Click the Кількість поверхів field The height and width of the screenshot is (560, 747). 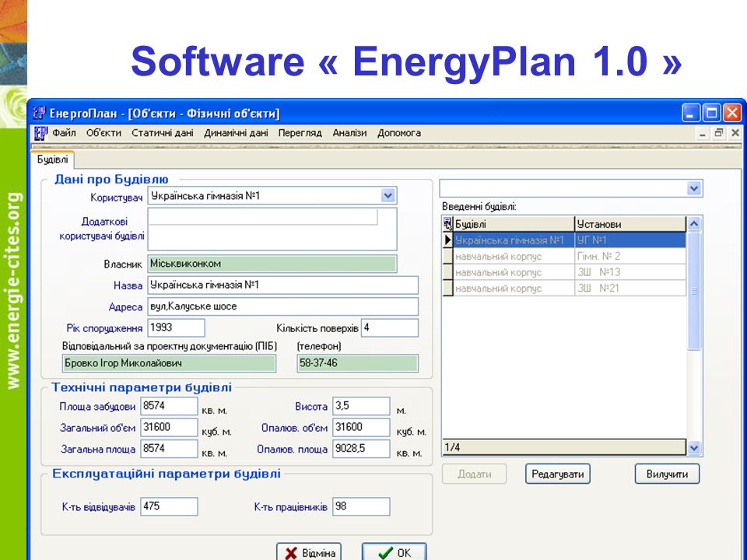click(x=390, y=327)
